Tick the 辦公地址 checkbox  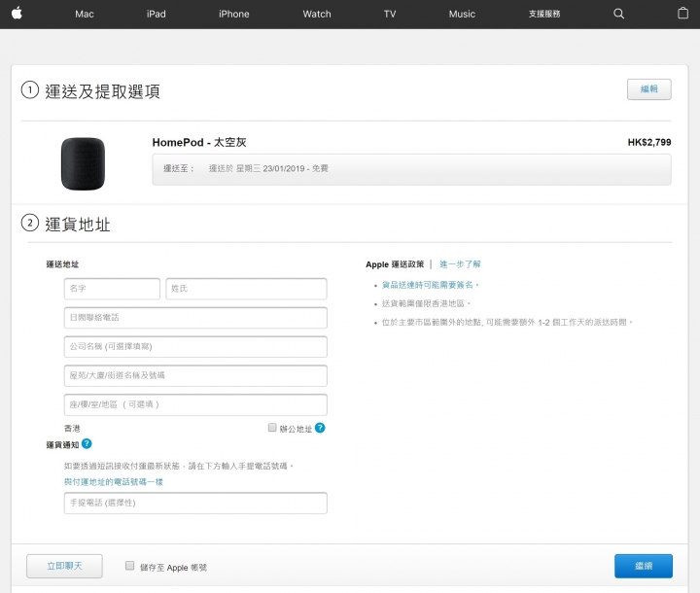tap(272, 428)
